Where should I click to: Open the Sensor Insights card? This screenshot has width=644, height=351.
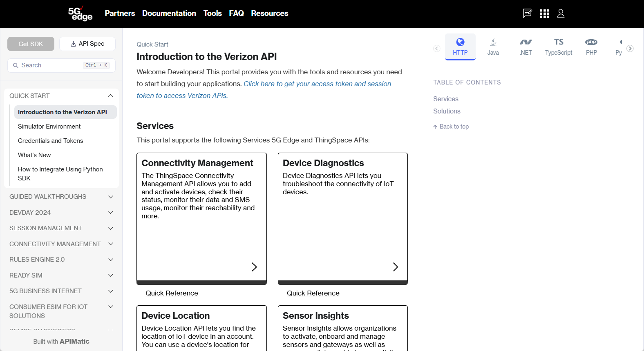click(x=342, y=328)
